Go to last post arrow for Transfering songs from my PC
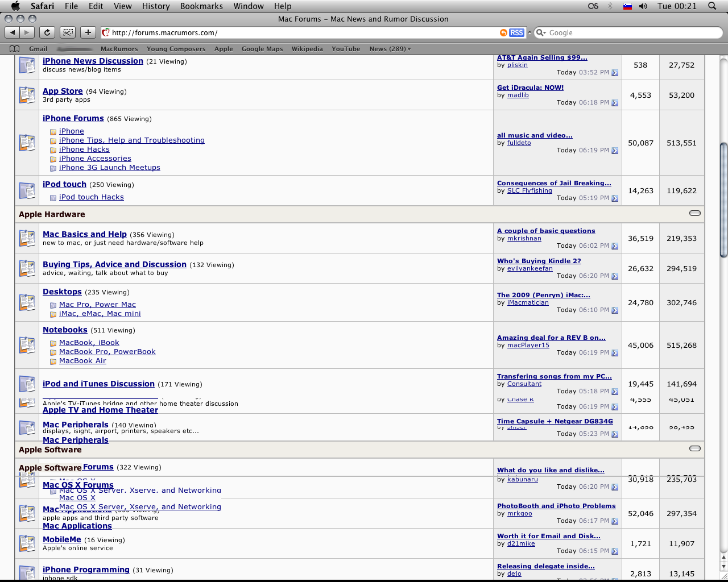This screenshot has height=582, width=728. (x=615, y=392)
